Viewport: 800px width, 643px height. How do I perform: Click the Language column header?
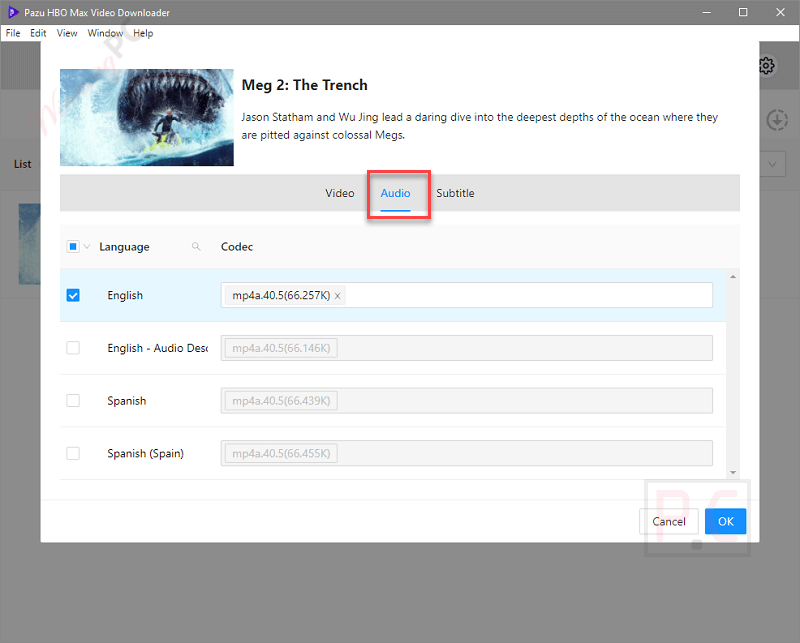pyautogui.click(x=124, y=246)
